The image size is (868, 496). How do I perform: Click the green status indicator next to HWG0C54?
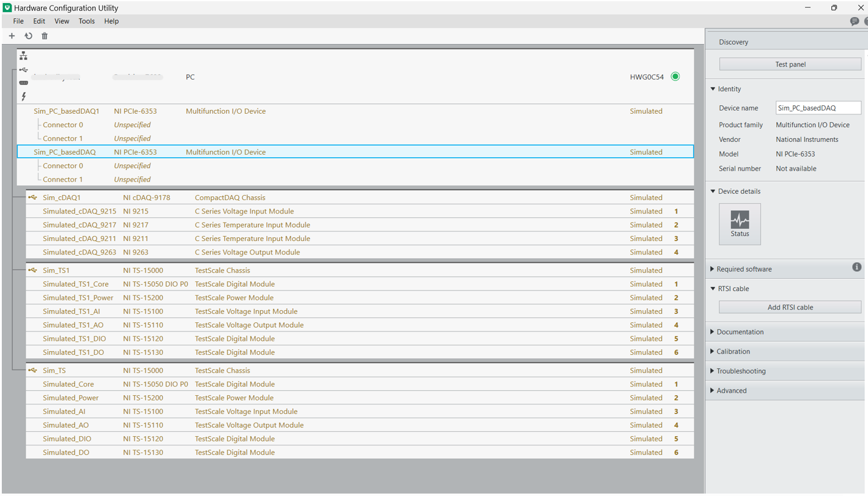[x=675, y=77]
